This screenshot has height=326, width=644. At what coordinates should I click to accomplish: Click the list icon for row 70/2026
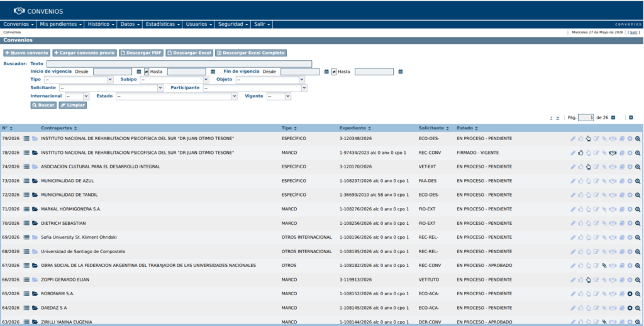[x=26, y=223]
